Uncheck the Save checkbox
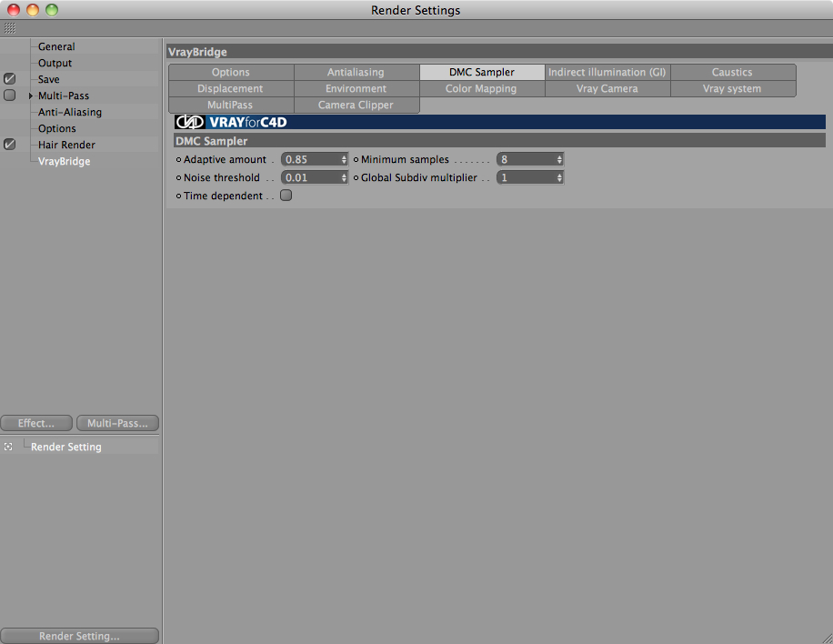The width and height of the screenshot is (833, 644). coord(10,79)
